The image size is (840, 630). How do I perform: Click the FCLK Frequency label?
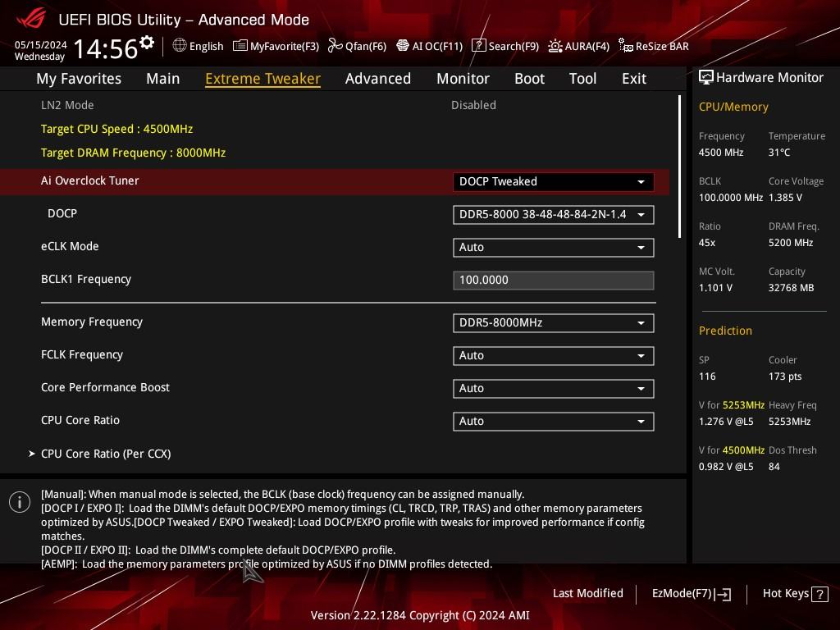82,354
